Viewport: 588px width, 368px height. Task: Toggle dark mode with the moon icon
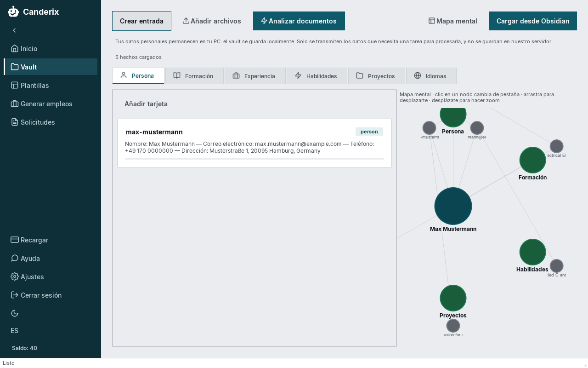tap(15, 313)
